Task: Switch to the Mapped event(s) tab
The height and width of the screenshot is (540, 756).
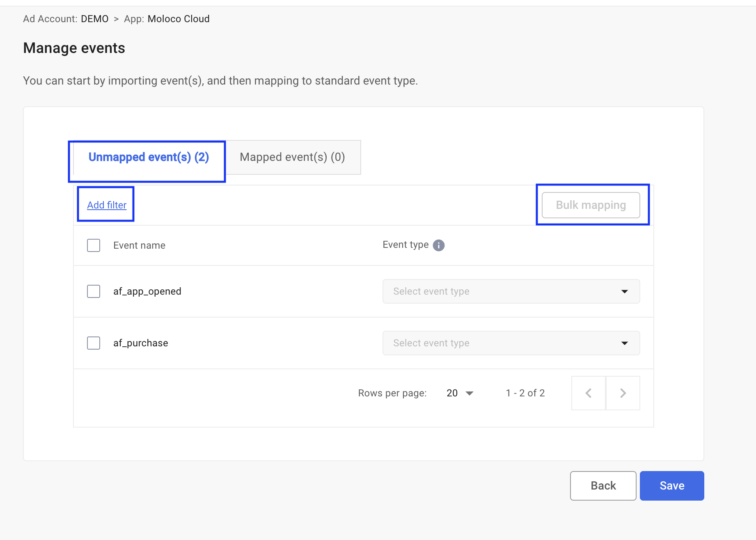Action: point(292,157)
